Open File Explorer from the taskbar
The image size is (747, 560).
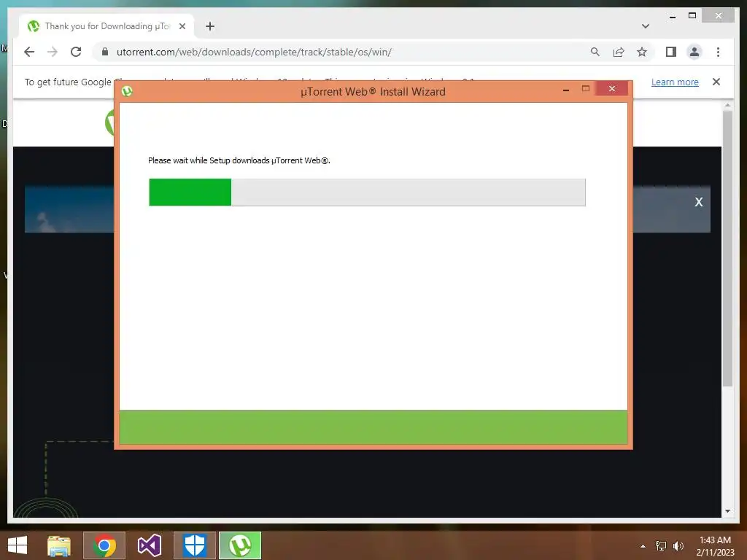tap(59, 545)
